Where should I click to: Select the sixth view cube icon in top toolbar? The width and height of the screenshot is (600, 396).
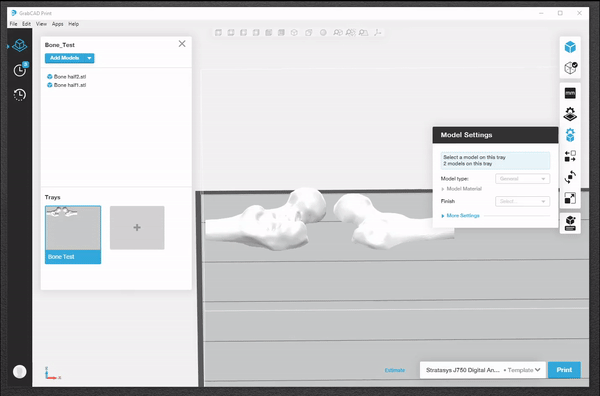(x=281, y=33)
